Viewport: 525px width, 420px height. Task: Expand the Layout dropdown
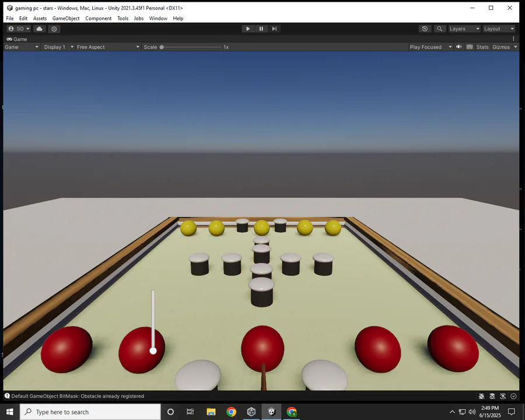(499, 29)
